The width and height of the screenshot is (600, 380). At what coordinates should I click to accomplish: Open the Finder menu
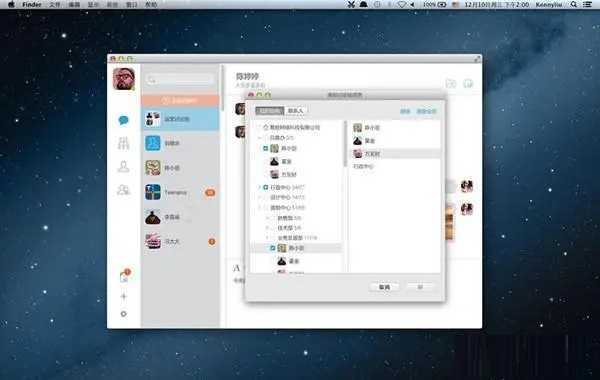[31, 5]
